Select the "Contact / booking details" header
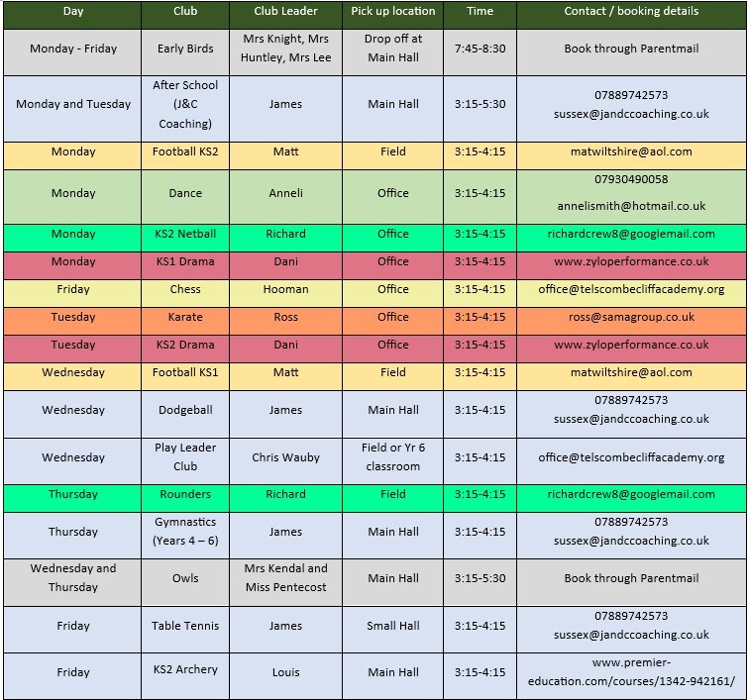748x700 pixels. [x=631, y=12]
